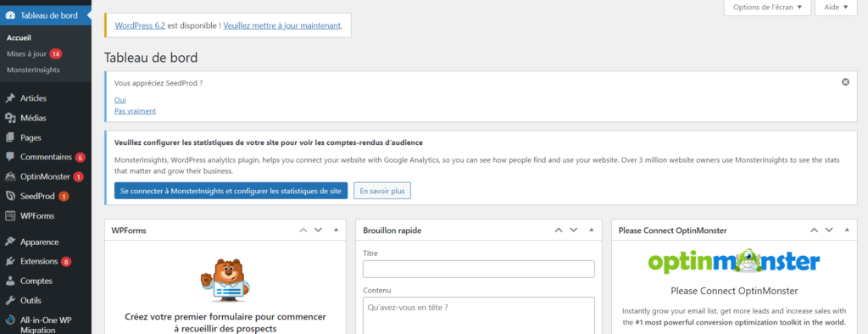
Task: Click the WPForms sidebar icon
Action: point(10,216)
